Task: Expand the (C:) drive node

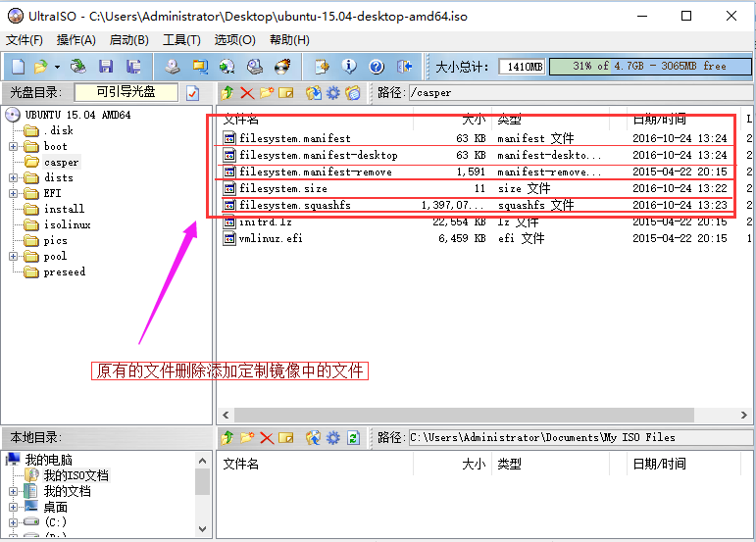Action: [x=14, y=522]
